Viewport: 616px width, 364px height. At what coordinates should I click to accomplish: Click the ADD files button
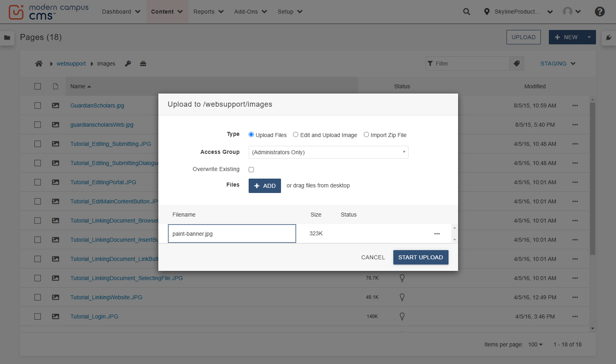click(265, 186)
